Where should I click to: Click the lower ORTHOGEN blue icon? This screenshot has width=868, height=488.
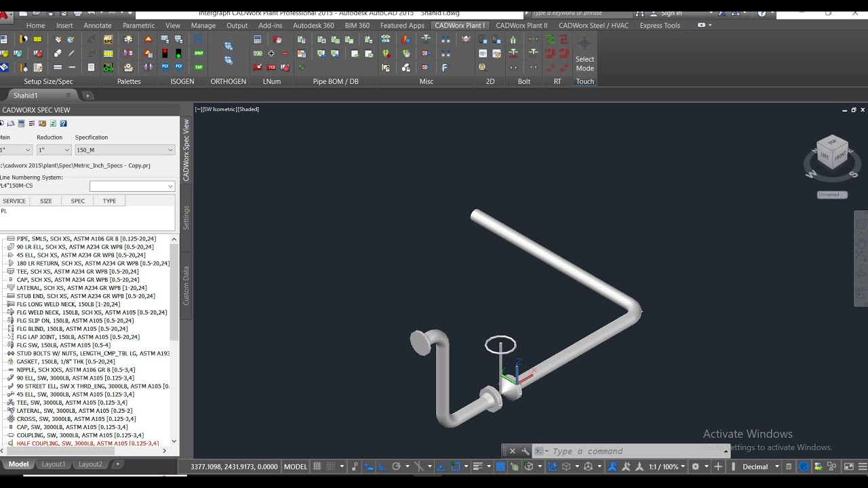coord(229,60)
